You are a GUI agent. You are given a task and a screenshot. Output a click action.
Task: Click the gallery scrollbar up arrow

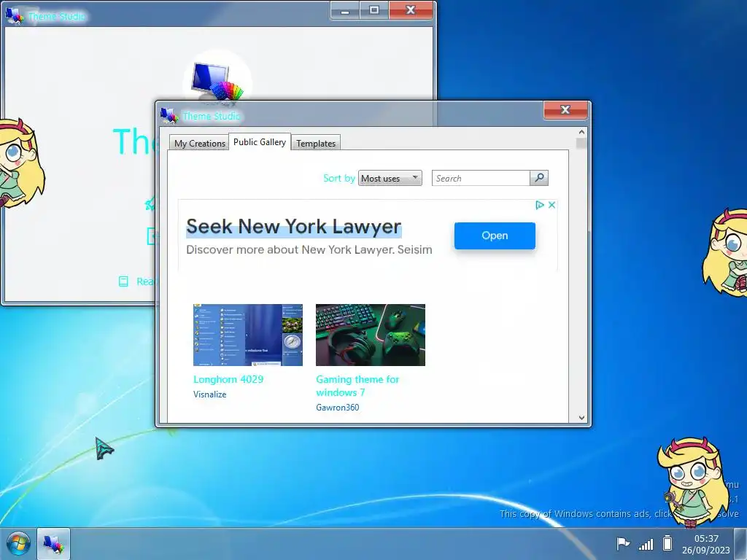[581, 132]
